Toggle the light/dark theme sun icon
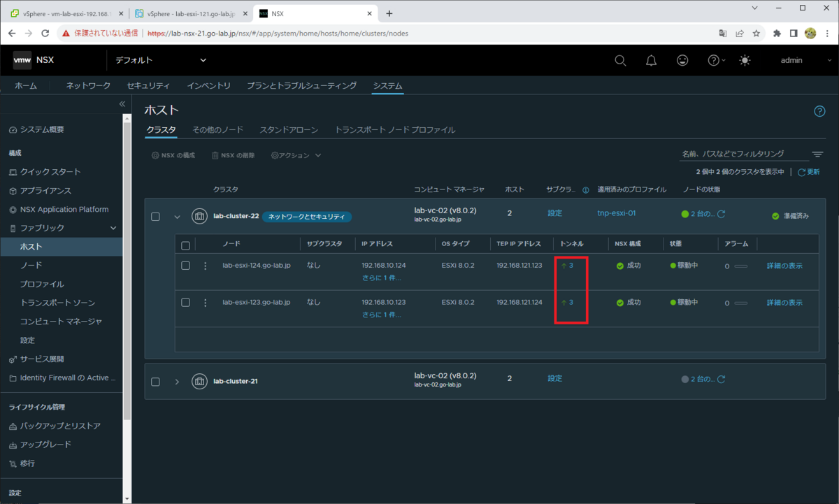The height and width of the screenshot is (504, 839). pos(745,61)
